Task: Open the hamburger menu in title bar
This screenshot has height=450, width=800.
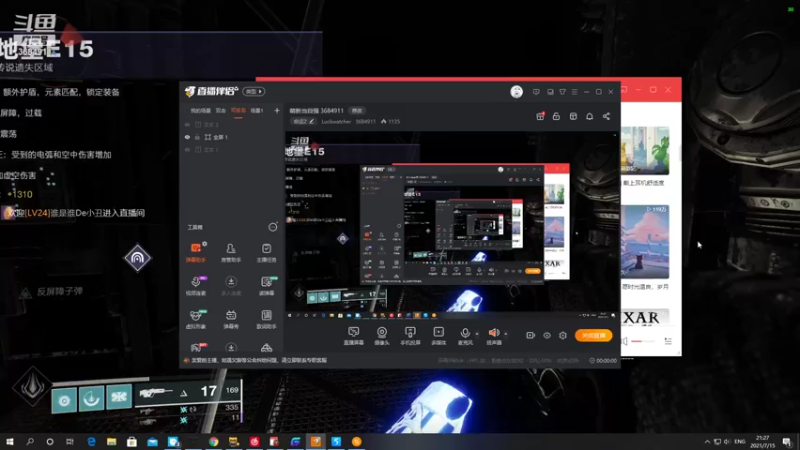Action: [574, 92]
